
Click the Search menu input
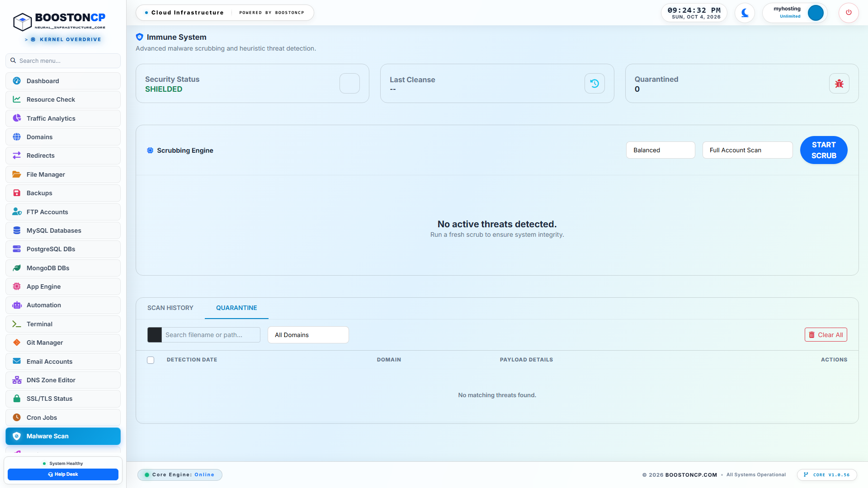pos(63,61)
